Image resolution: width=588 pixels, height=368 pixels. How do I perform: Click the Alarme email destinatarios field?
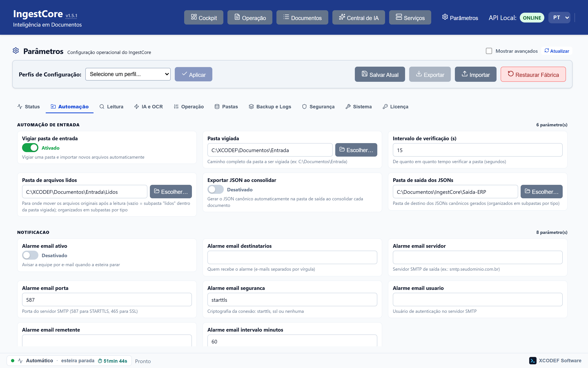point(292,257)
